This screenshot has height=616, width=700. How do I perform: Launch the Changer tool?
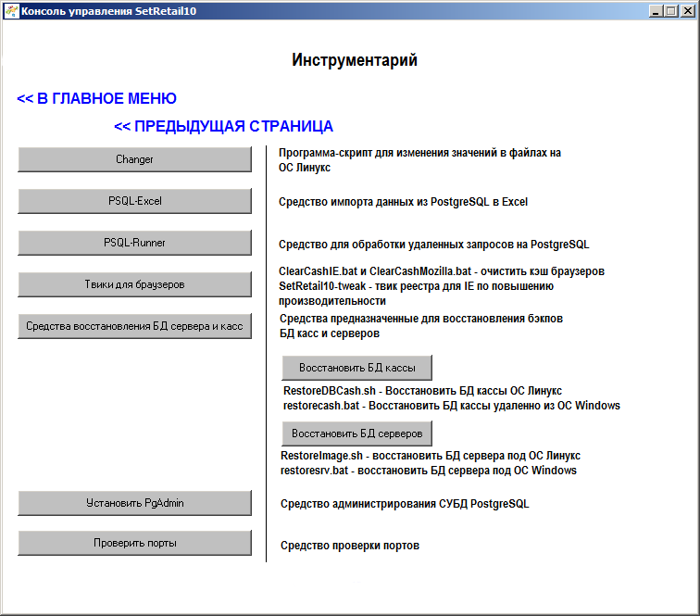tap(134, 159)
